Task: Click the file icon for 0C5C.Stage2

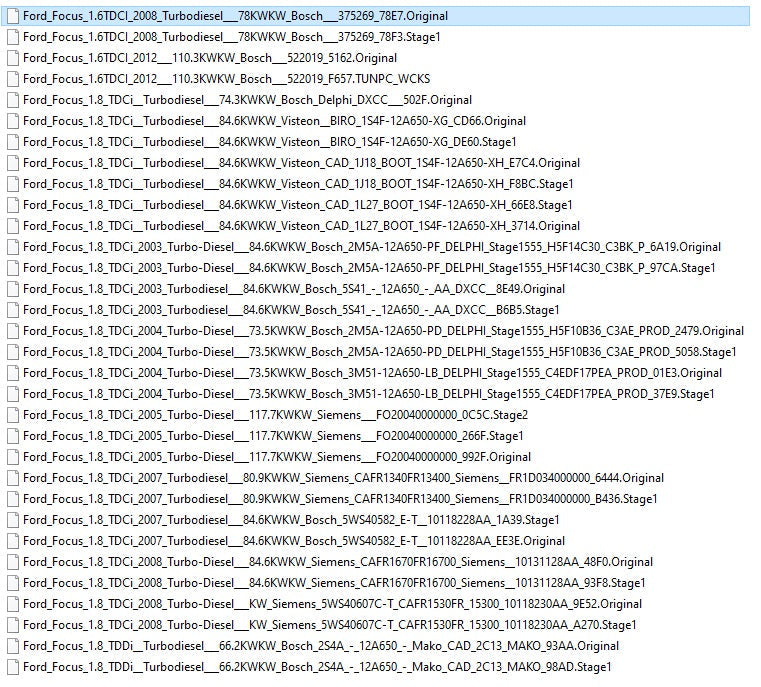Action: click(13, 415)
